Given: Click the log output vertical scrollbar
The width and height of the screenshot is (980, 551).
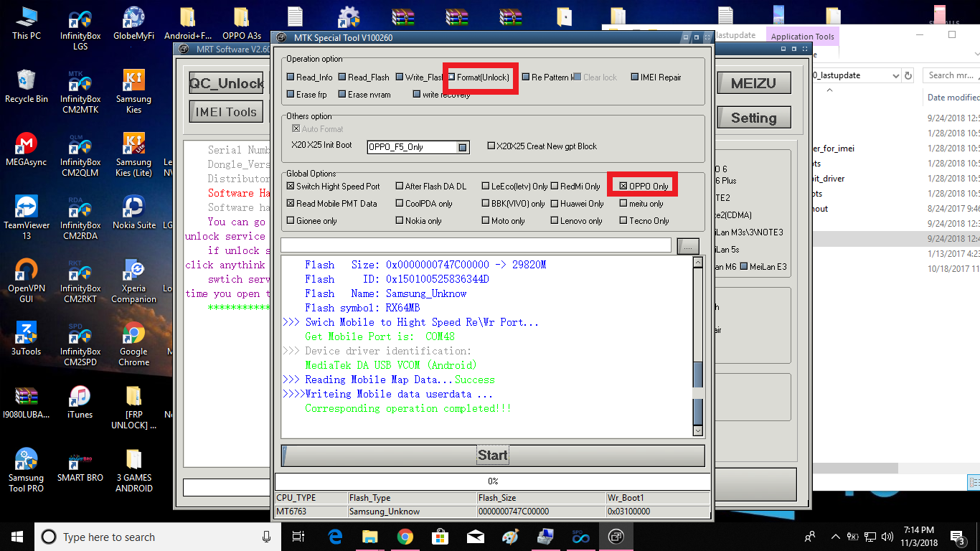Looking at the screenshot, I should tap(697, 347).
